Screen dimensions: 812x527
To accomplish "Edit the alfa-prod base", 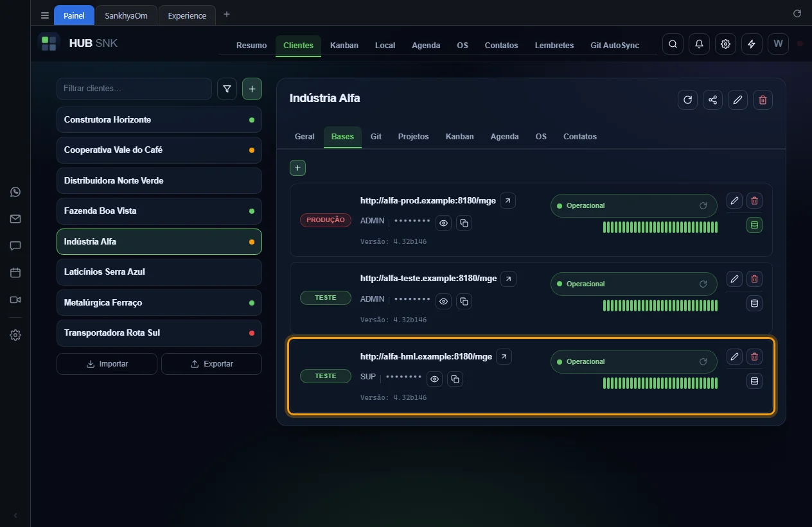I will 734,200.
